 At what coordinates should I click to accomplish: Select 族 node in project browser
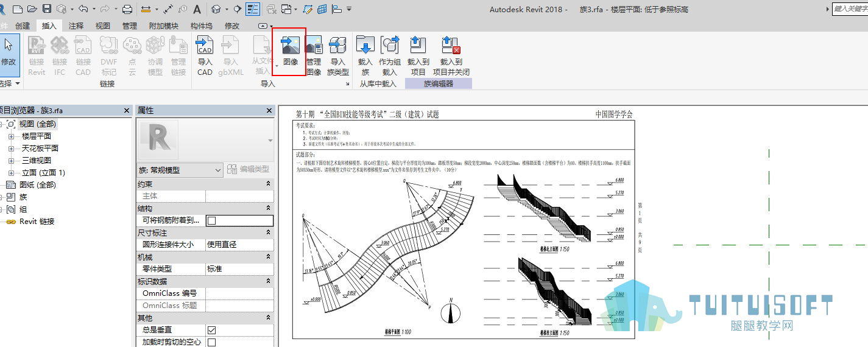click(23, 197)
